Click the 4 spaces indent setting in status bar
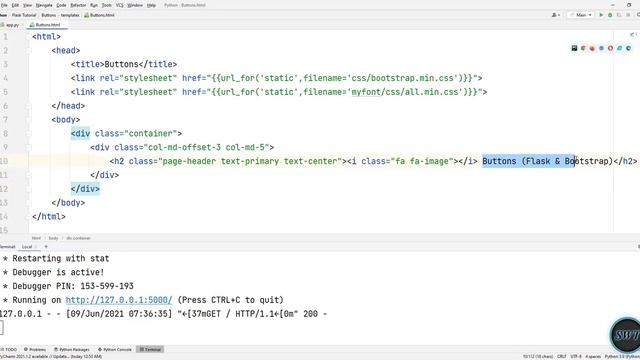The height and width of the screenshot is (360, 640). (x=593, y=357)
